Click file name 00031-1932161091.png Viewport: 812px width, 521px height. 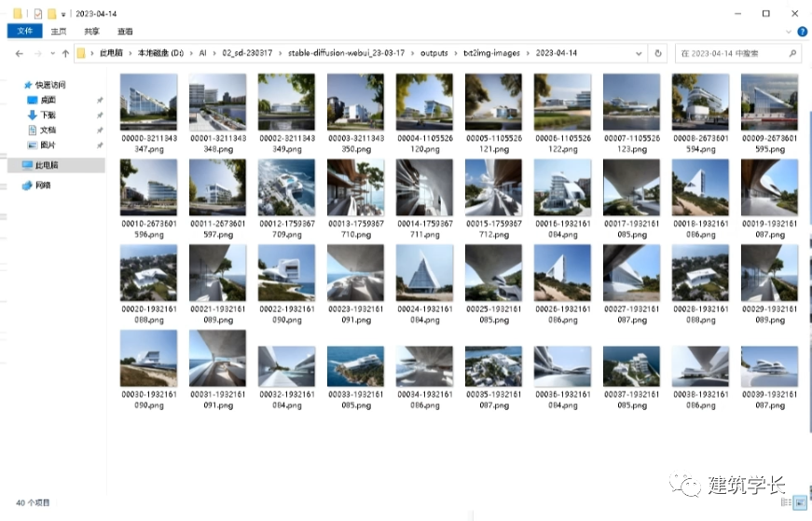(x=218, y=401)
